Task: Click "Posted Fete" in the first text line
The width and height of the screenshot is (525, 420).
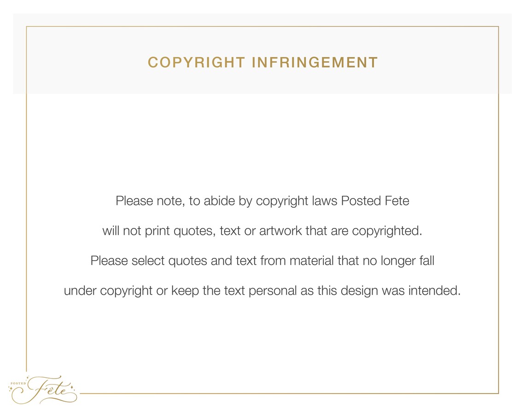Action: point(375,201)
